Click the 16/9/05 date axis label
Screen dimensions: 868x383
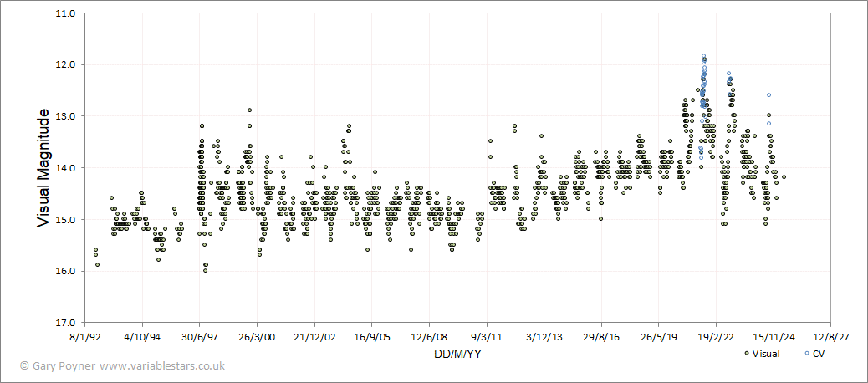click(371, 336)
